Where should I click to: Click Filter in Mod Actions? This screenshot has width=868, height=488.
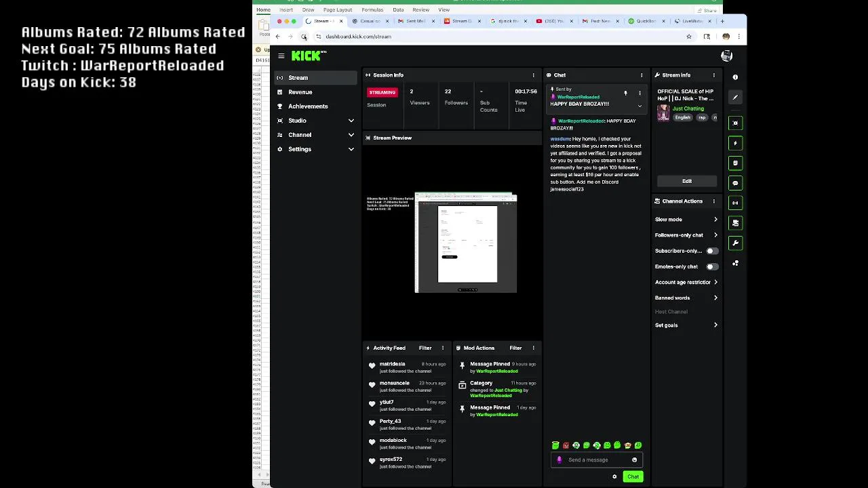point(515,348)
